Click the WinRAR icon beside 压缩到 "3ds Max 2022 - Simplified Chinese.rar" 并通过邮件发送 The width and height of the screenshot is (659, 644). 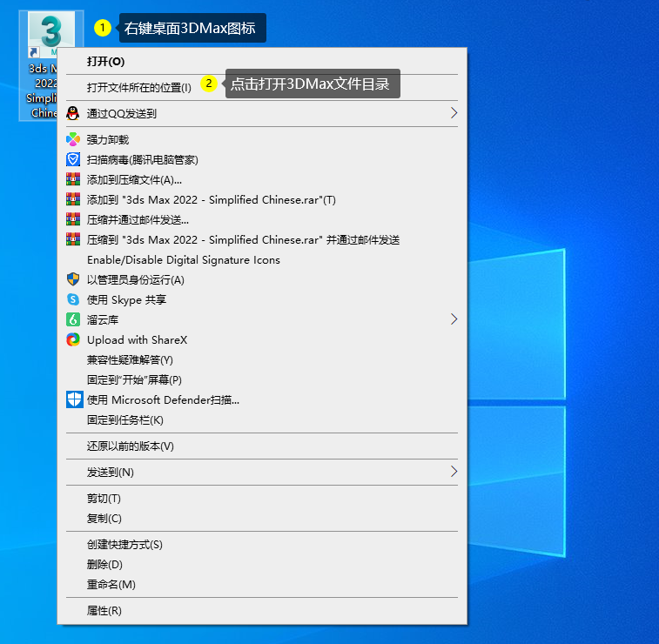(x=73, y=240)
